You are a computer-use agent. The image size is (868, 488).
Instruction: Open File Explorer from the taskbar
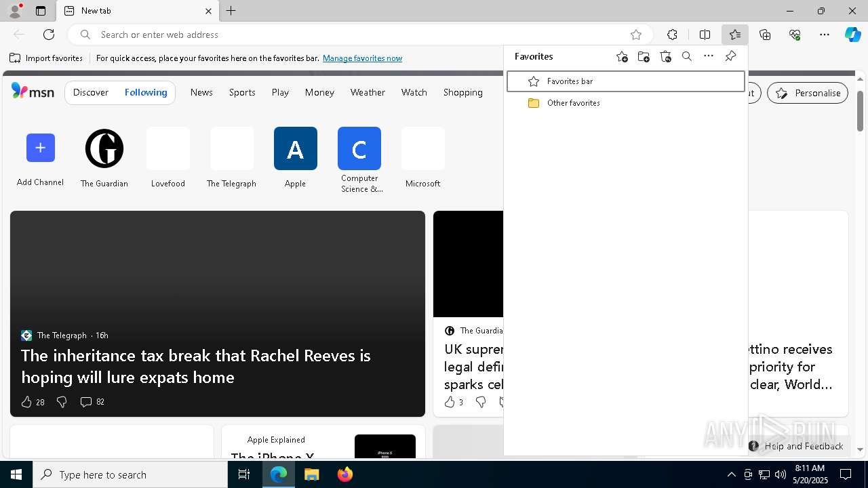[312, 474]
